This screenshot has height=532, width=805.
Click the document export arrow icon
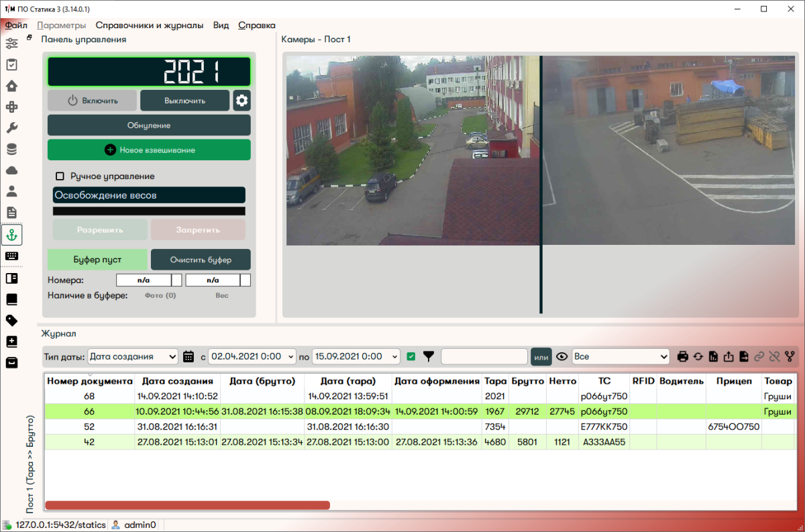(743, 357)
